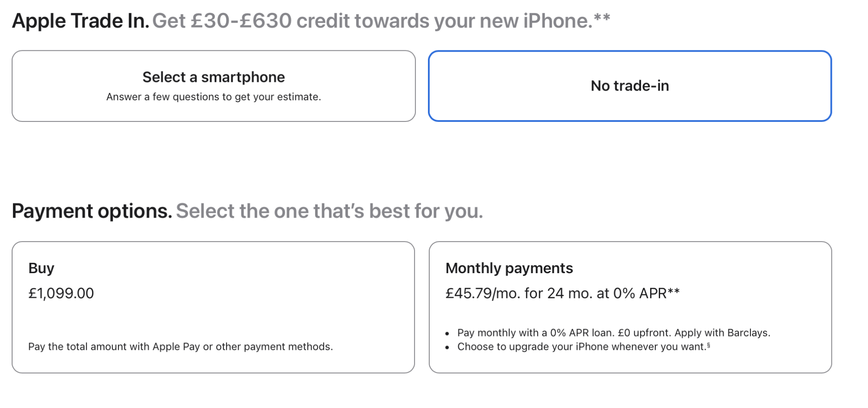Click Answer a few questions estimate text
Screen dimensions: 868x408
(214, 97)
